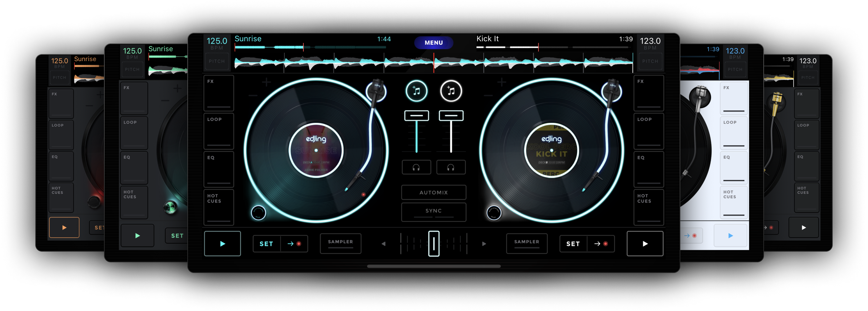Click the Kick It track title

pos(487,38)
